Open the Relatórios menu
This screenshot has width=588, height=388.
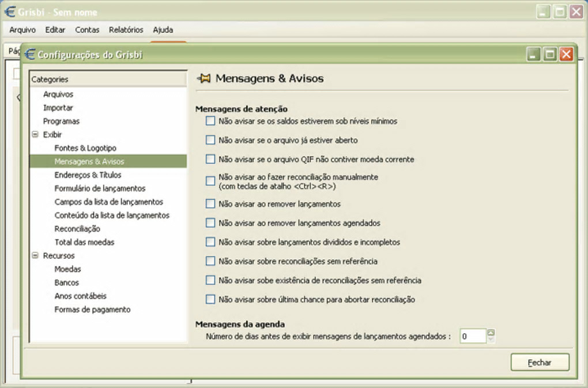(126, 29)
